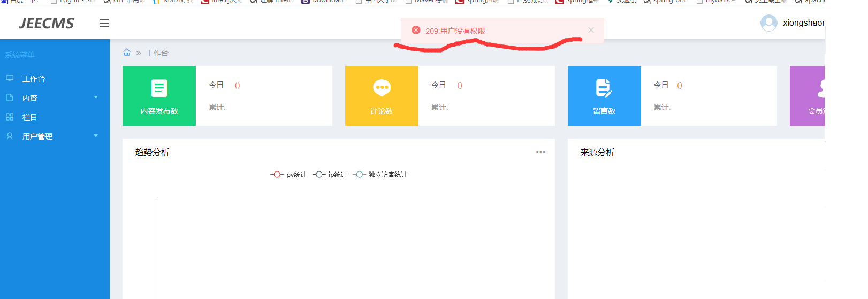Click the 趋势分析 panel title

click(153, 153)
